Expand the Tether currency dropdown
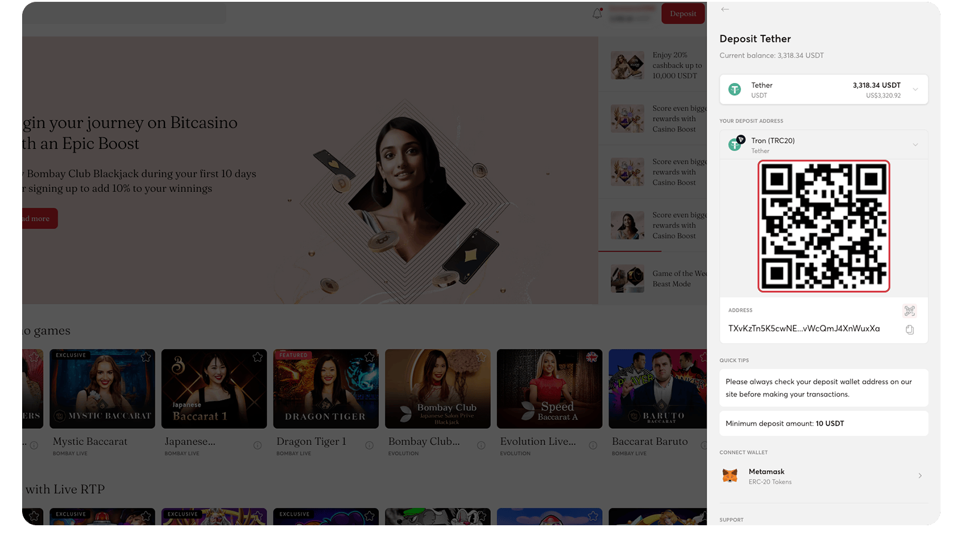This screenshot has width=980, height=542. click(x=915, y=90)
